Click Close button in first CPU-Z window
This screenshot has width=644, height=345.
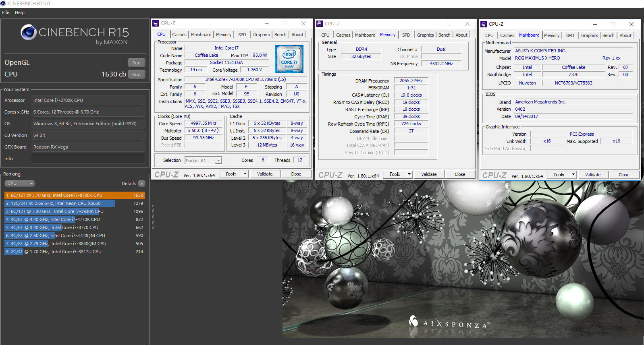(x=296, y=174)
